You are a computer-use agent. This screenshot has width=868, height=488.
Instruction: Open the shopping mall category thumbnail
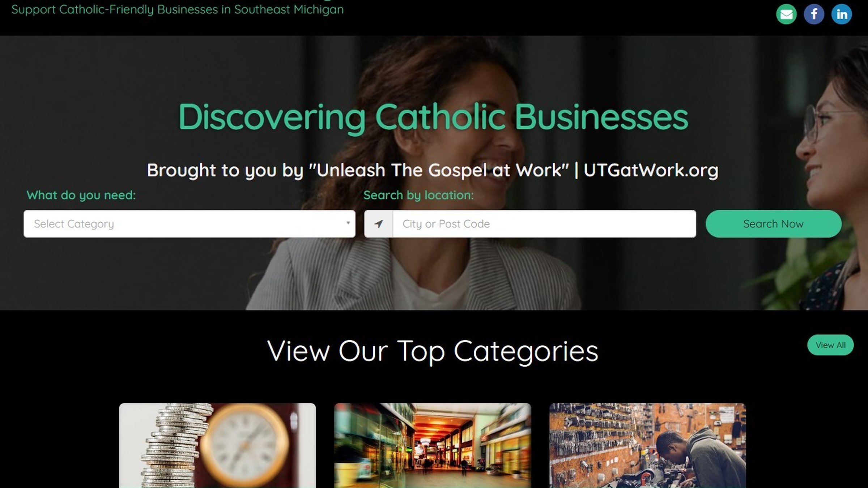[433, 445]
